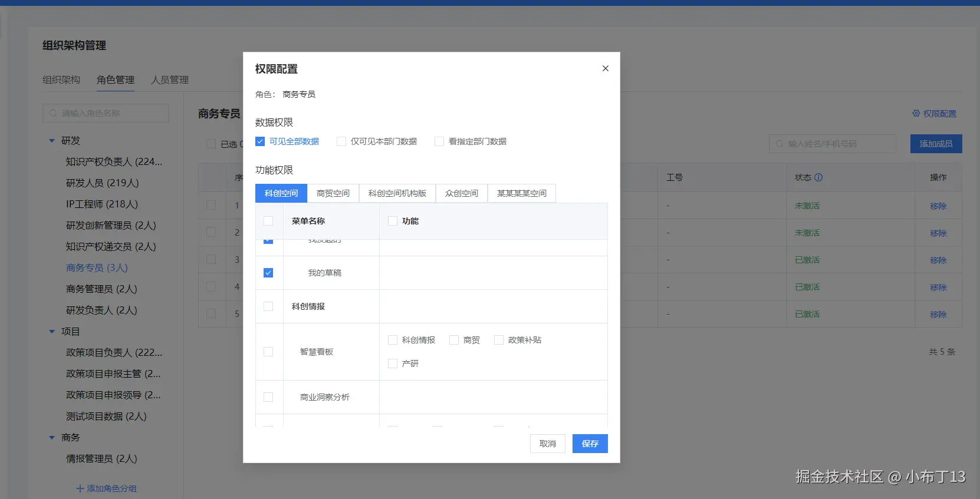Enable 看指定部门数据 option
Image resolution: width=980 pixels, height=499 pixels.
pyautogui.click(x=439, y=141)
